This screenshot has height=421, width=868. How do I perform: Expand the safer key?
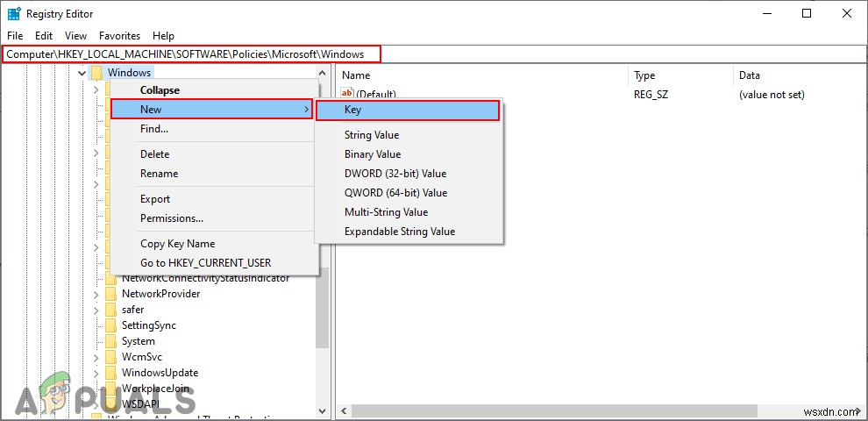point(96,310)
